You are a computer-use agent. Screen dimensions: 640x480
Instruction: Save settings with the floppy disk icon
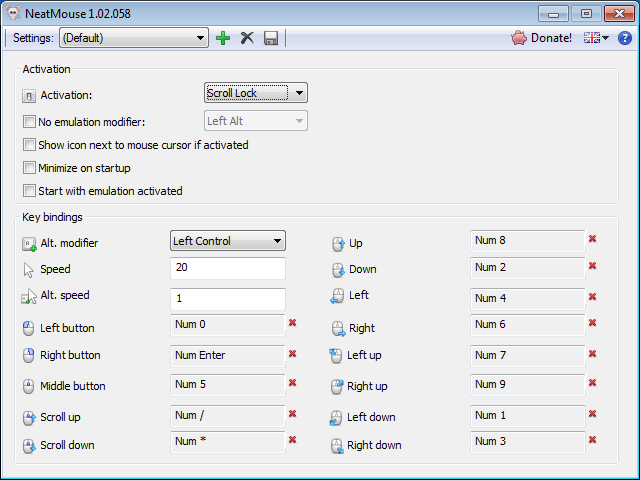pos(271,38)
